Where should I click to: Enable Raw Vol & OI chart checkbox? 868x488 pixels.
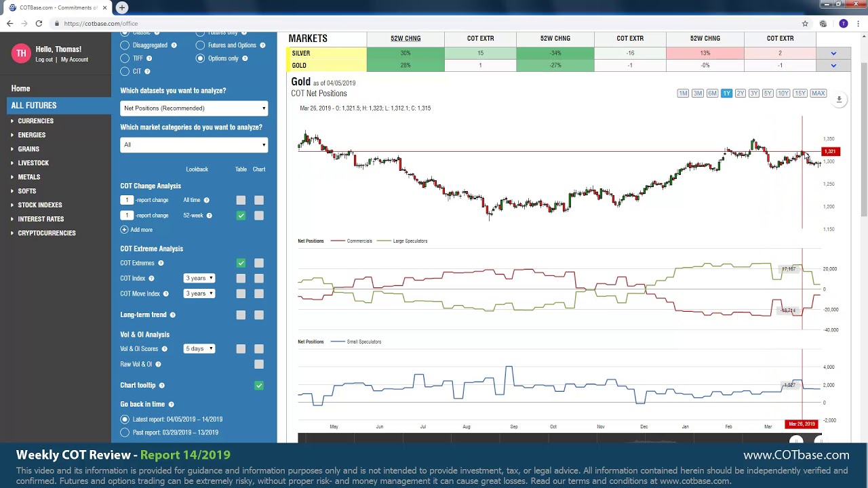259,365
